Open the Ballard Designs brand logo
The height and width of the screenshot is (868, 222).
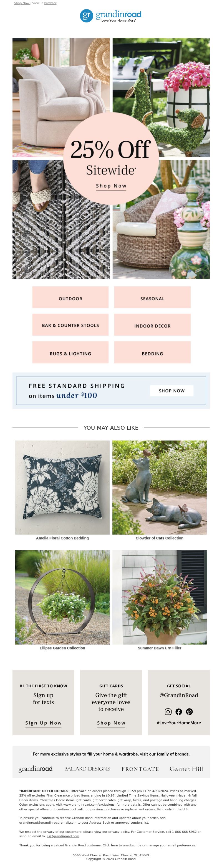coord(87,769)
